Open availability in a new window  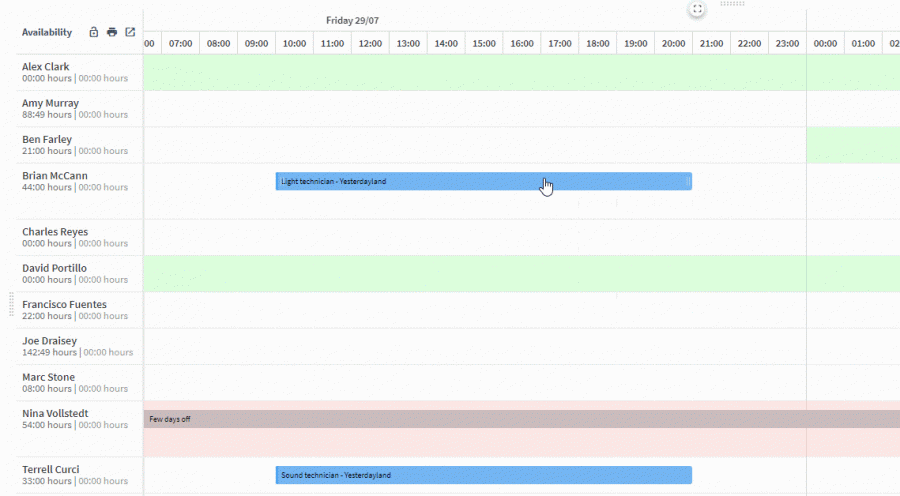point(130,32)
